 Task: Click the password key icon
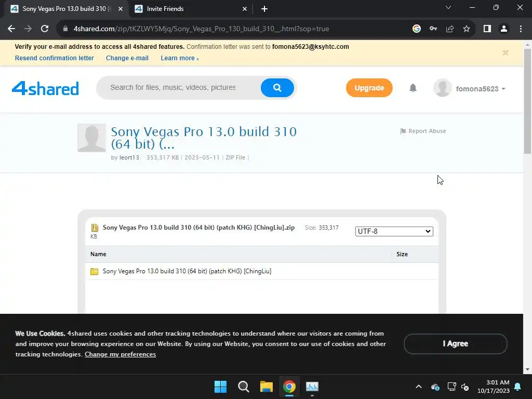coord(433,29)
